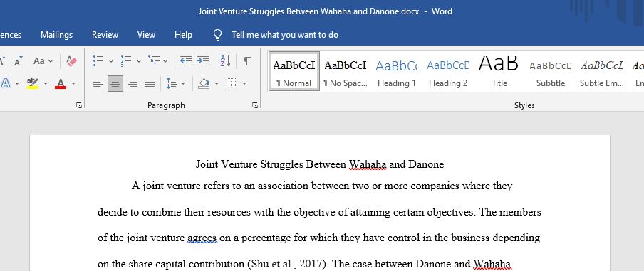Screen dimensions: 644x271
Task: Decrease font size with shrink font icon
Action: tap(18, 61)
